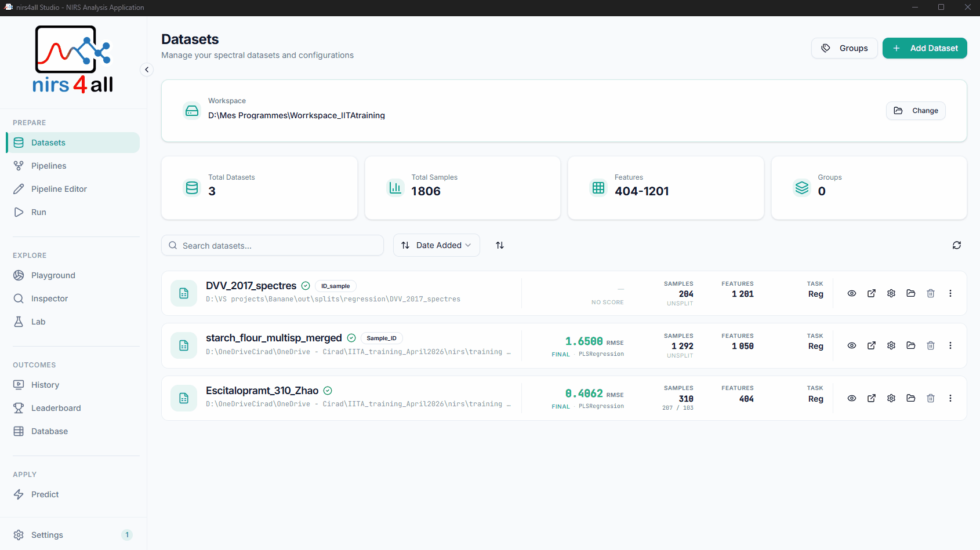Expand the Date Added sort dropdown
The width and height of the screenshot is (980, 550).
pos(437,245)
